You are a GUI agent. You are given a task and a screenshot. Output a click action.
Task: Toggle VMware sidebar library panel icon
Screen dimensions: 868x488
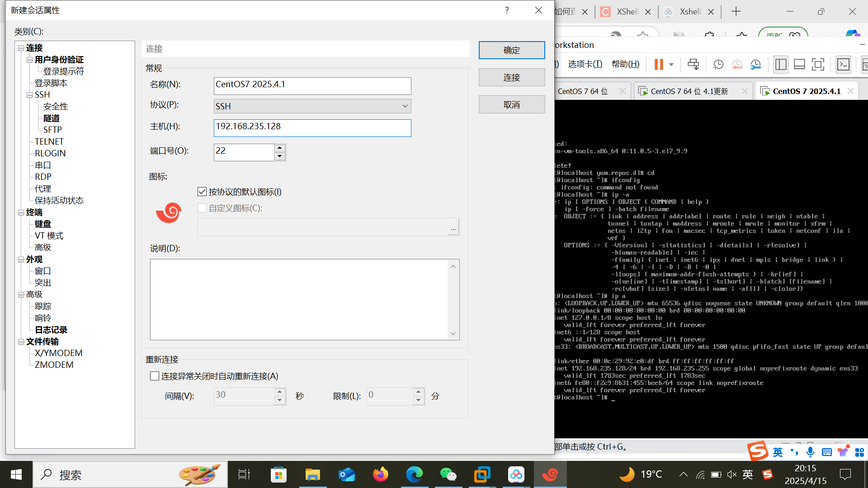click(781, 64)
